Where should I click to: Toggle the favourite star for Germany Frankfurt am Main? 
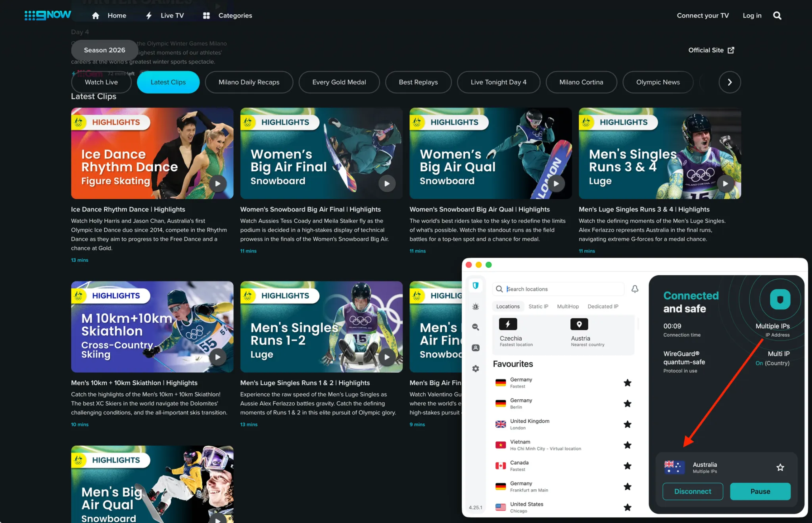[x=628, y=487]
